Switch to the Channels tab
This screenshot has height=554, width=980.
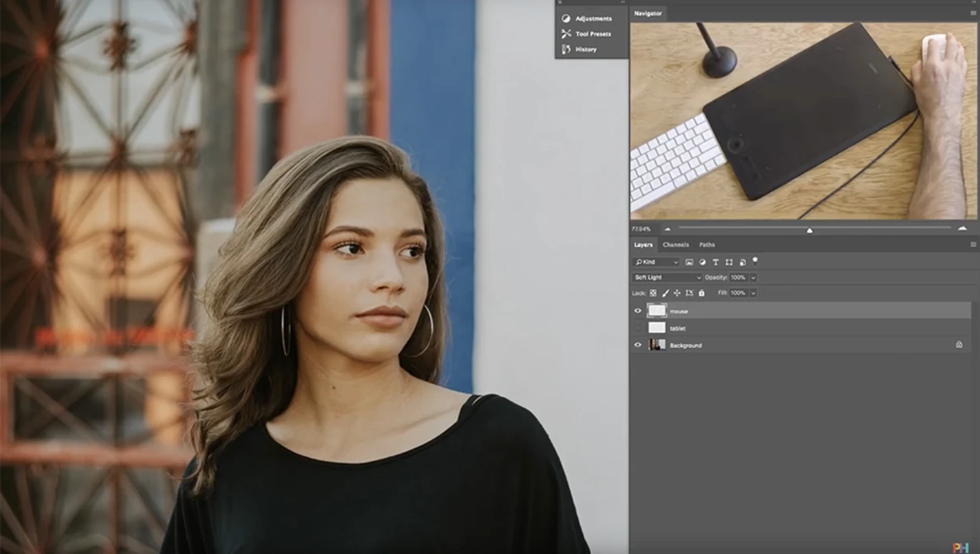click(676, 245)
